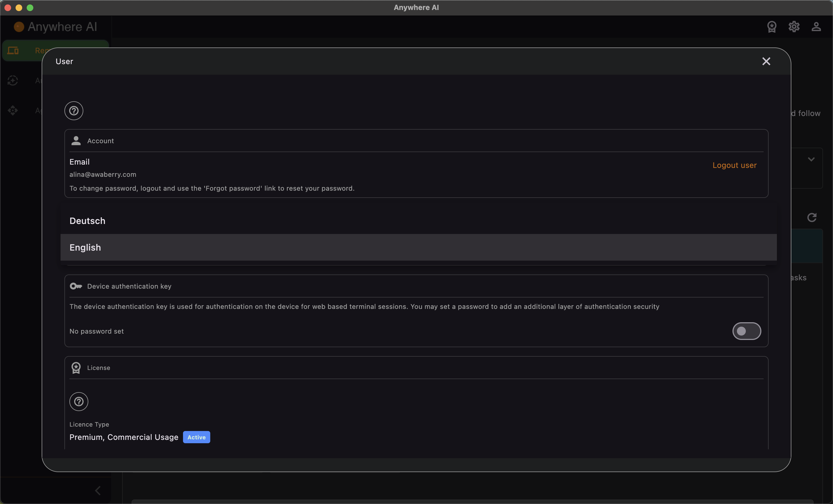Viewport: 833px width, 504px height.
Task: Click the device key description text
Action: [364, 307]
